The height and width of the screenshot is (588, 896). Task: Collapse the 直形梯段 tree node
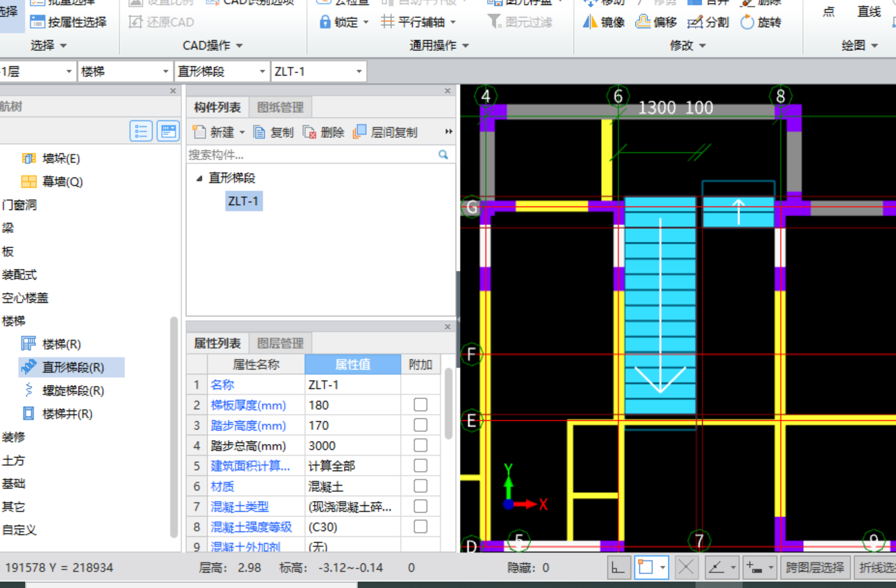[x=199, y=179]
